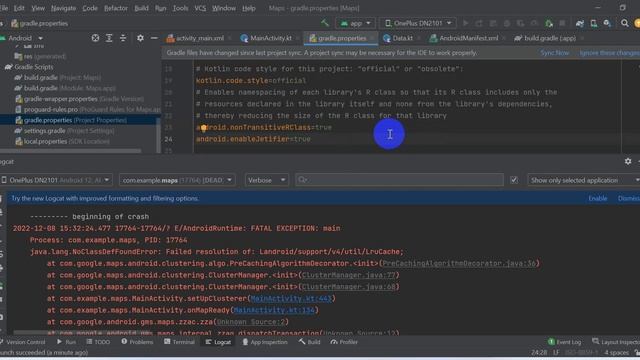The height and width of the screenshot is (360, 640).
Task: Click the Make Project hammer icon
Action: click(325, 23)
